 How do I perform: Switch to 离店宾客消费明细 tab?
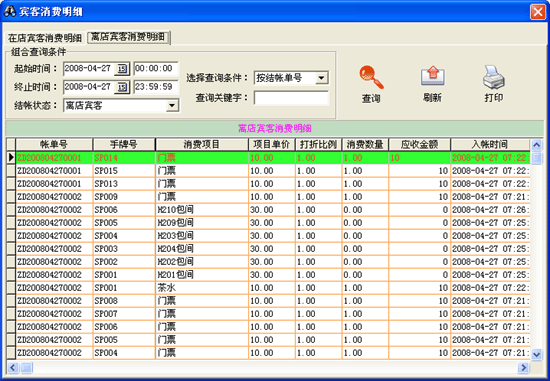tap(128, 37)
